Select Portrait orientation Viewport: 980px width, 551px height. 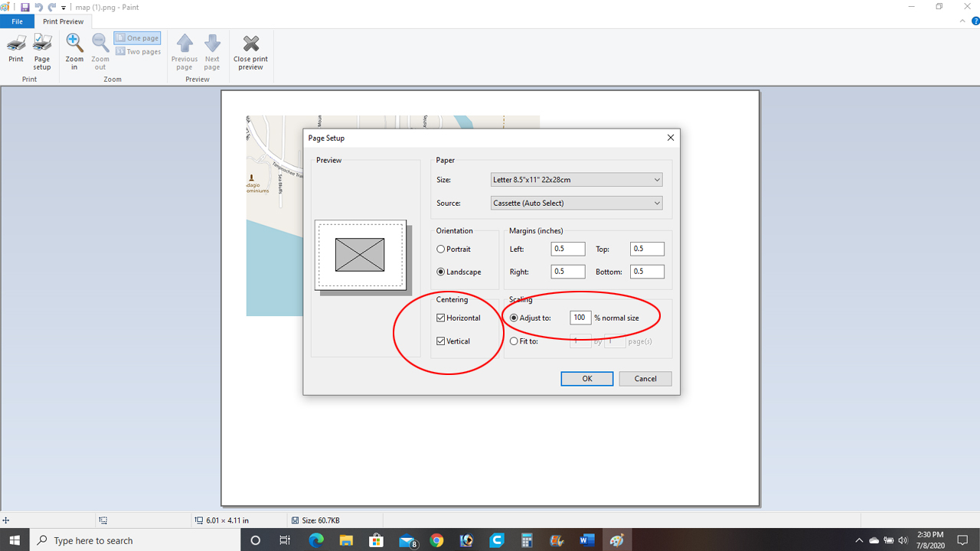[454, 249]
